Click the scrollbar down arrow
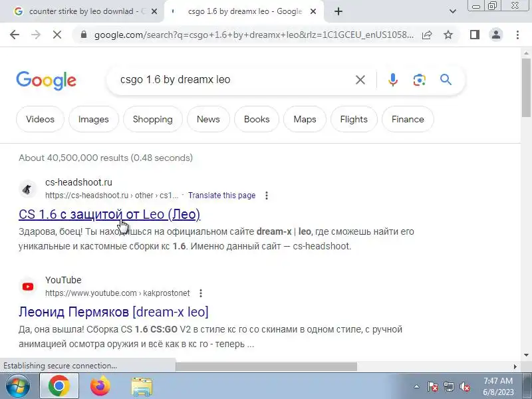This screenshot has width=532, height=399. tap(526, 355)
